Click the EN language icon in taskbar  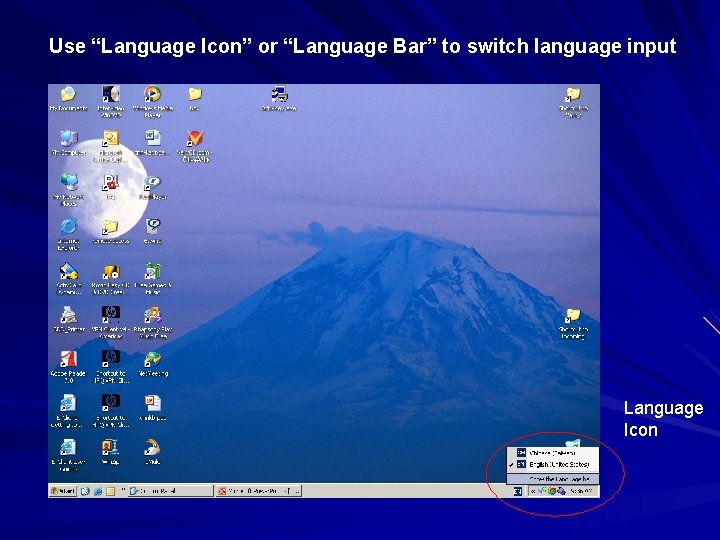tap(518, 491)
